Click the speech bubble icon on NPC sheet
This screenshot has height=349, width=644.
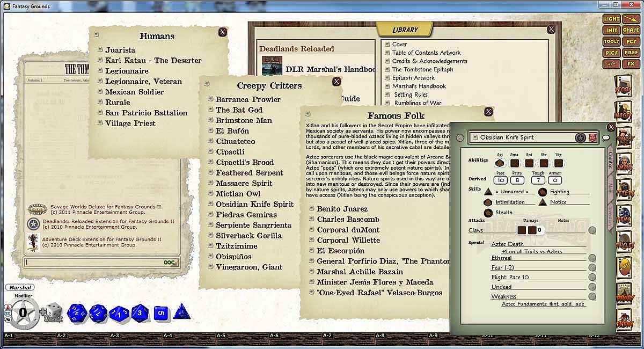[606, 138]
